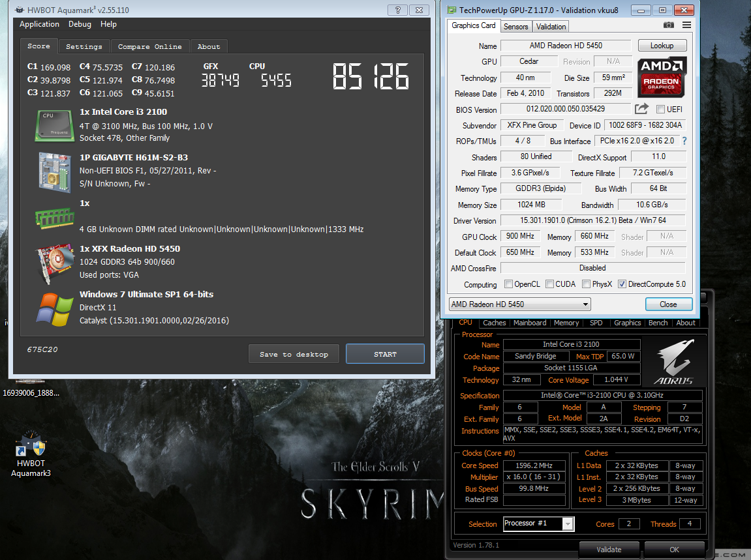Click the Aquamark help question mark button

(x=397, y=10)
